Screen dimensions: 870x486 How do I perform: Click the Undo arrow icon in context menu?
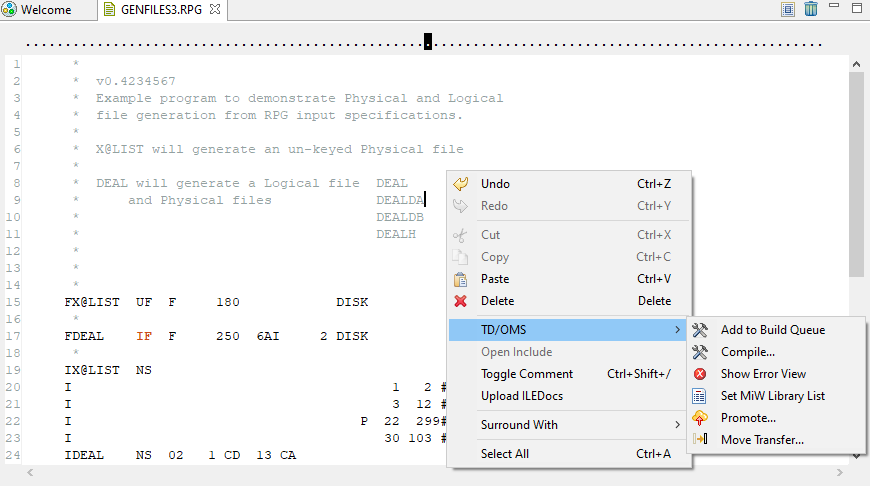point(461,184)
